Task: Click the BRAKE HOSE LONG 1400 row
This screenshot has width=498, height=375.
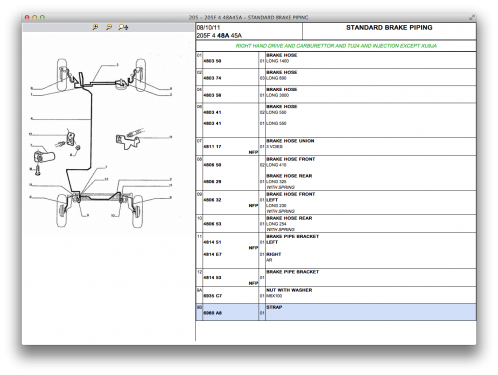Action: coord(336,60)
